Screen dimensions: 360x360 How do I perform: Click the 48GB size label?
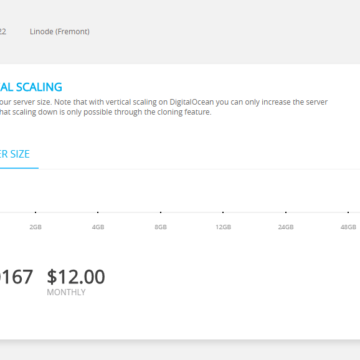(x=348, y=227)
